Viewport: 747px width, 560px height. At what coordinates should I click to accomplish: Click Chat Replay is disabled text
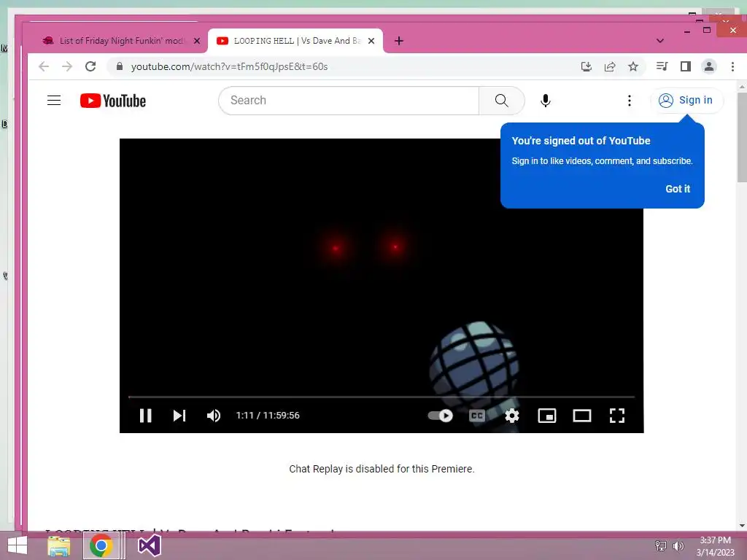(382, 469)
